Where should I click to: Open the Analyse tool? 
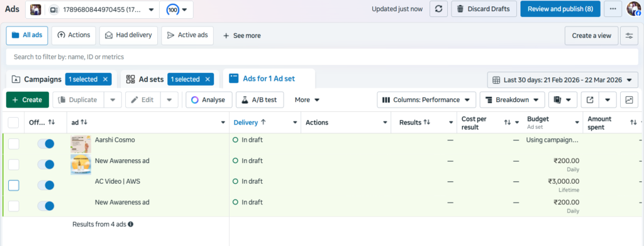tap(209, 100)
